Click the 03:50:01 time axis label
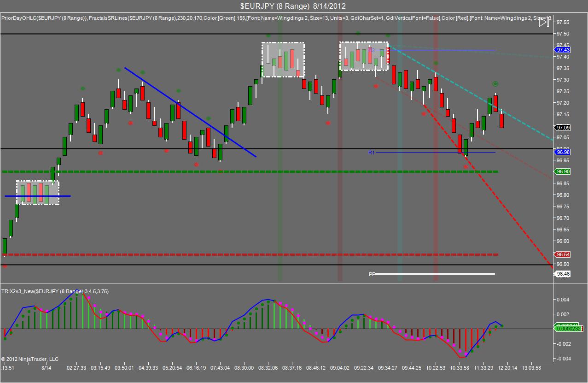Screen dimensions: 588x383 click(124, 368)
